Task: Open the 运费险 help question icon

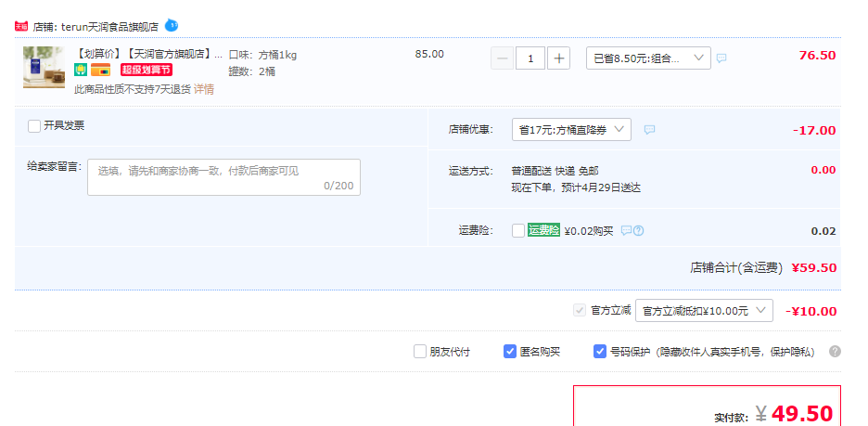Action: pos(638,230)
